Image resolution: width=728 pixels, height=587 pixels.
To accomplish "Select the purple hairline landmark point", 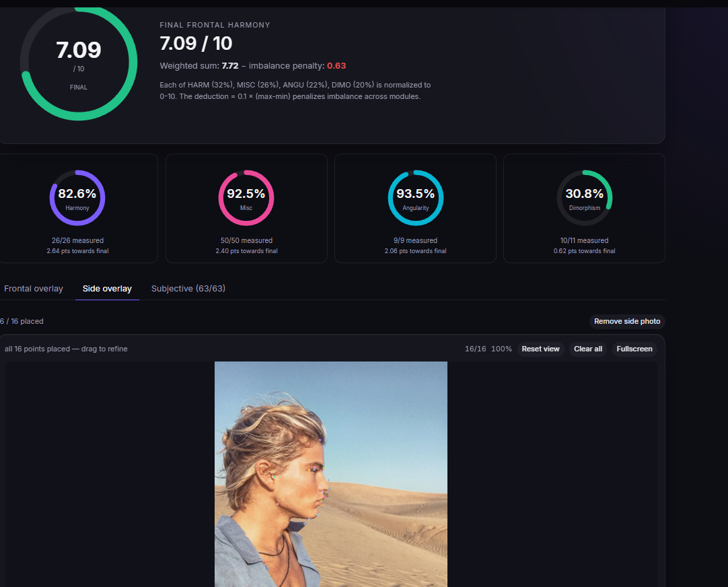I will click(320, 440).
